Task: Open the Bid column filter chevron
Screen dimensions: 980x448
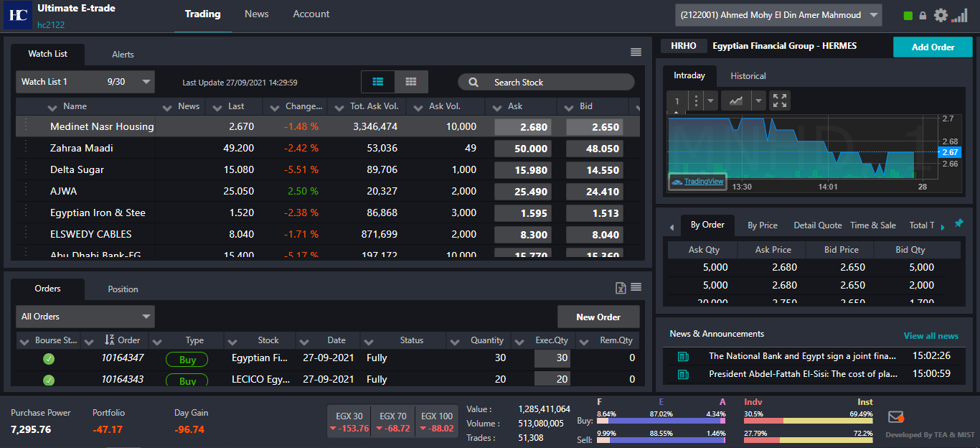Action: [x=569, y=107]
